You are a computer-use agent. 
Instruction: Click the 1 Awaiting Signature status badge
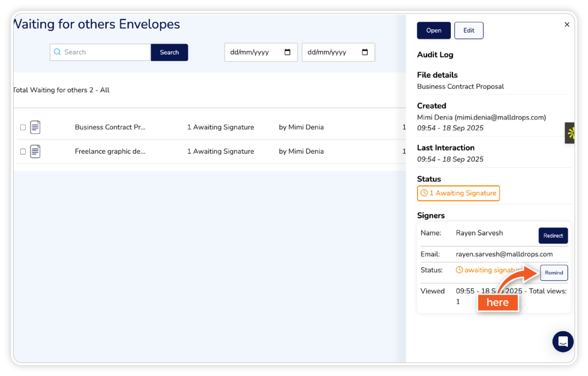(x=458, y=193)
